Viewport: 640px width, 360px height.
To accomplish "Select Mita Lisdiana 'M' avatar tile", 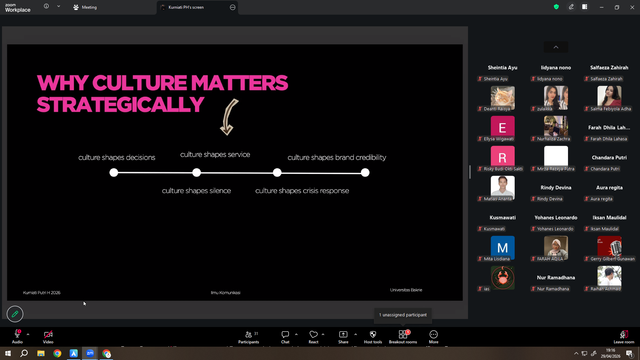I will [x=502, y=247].
